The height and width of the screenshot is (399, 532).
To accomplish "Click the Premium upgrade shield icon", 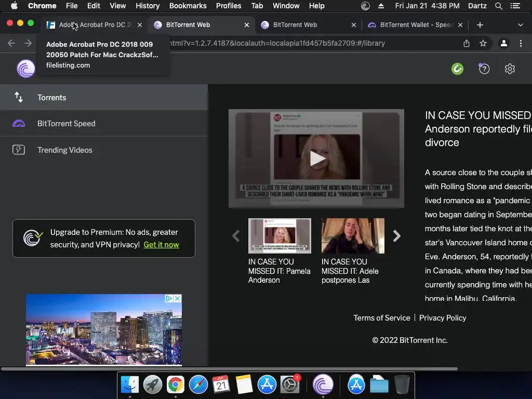I will click(33, 238).
